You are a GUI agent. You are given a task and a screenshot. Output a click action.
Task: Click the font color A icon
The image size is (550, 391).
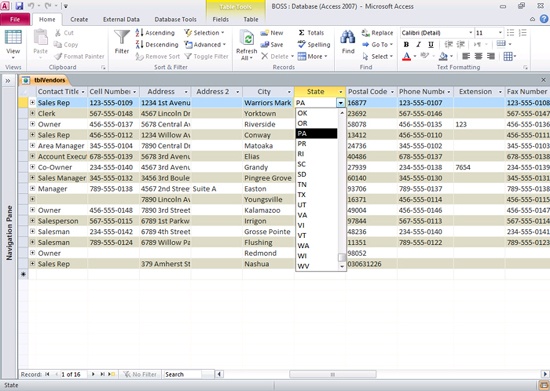click(407, 56)
